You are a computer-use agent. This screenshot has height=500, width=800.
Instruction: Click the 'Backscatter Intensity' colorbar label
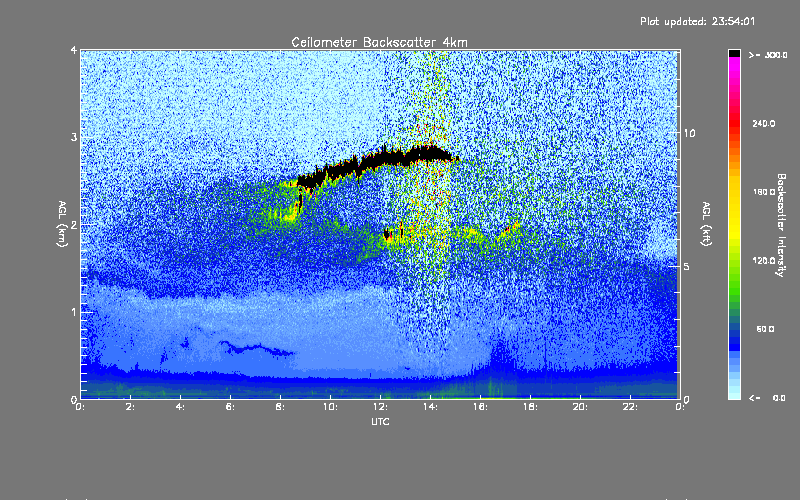click(x=781, y=225)
